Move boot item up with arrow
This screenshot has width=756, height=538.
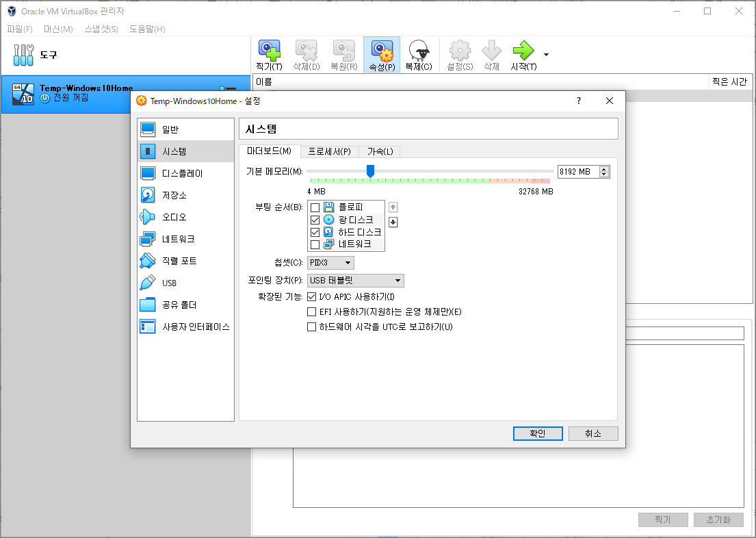coord(393,207)
